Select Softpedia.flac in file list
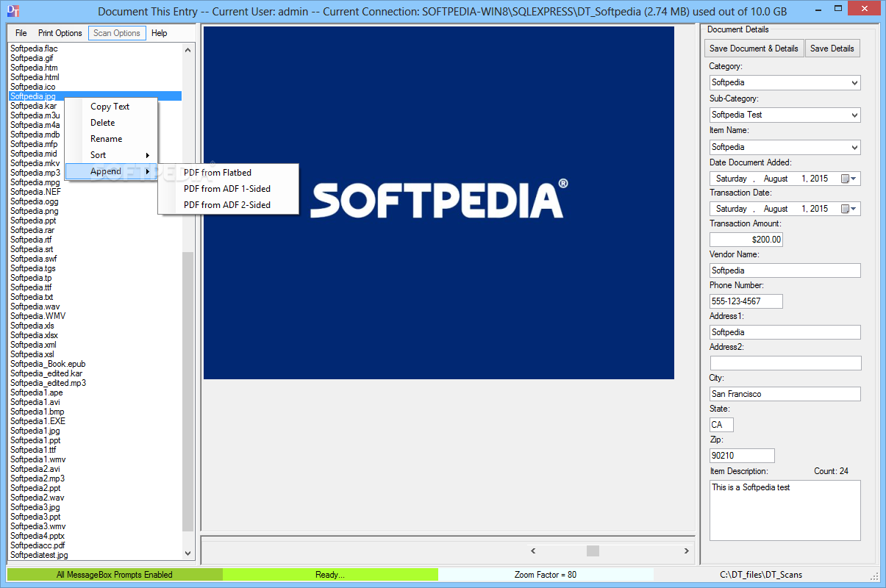The image size is (886, 588). pyautogui.click(x=34, y=49)
